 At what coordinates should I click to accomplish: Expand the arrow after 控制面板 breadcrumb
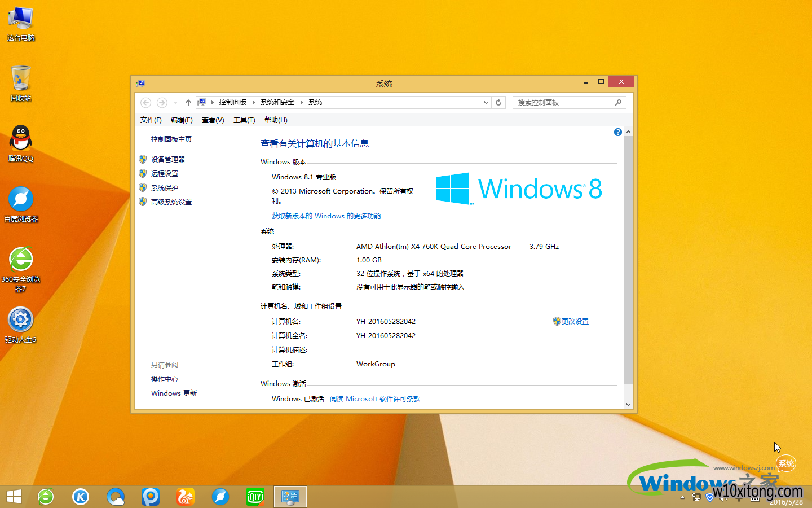(254, 102)
